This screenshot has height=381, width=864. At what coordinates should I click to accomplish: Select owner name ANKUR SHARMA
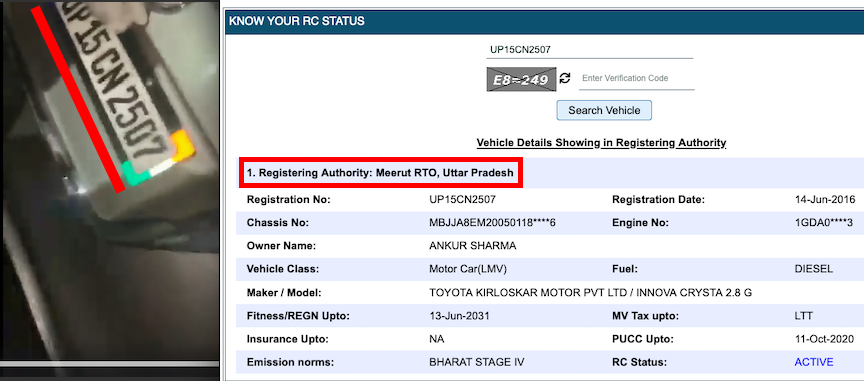473,246
